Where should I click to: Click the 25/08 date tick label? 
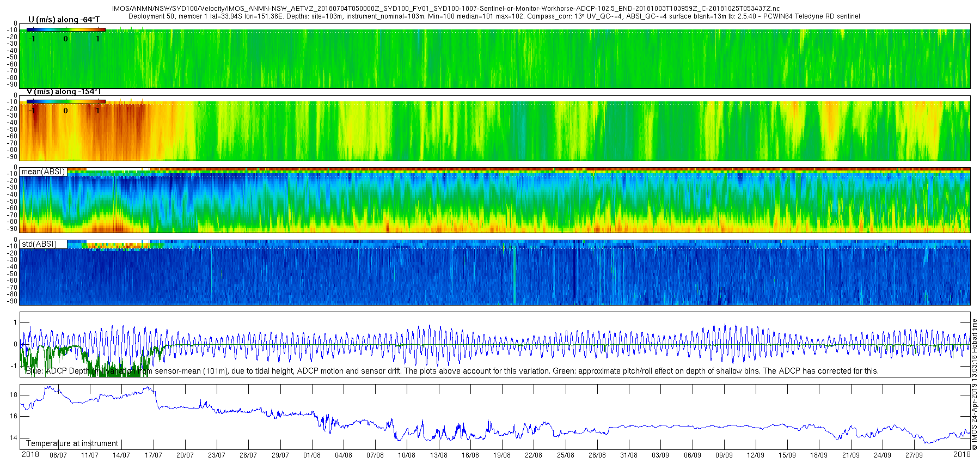(x=566, y=455)
